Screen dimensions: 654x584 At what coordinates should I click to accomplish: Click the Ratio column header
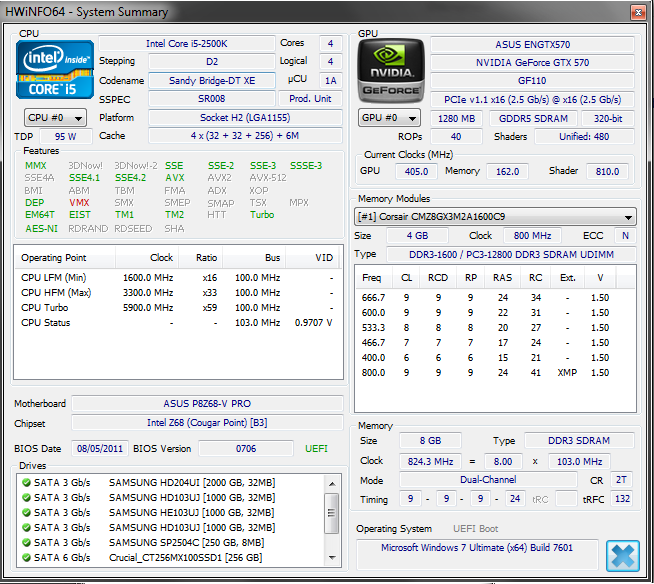201,257
